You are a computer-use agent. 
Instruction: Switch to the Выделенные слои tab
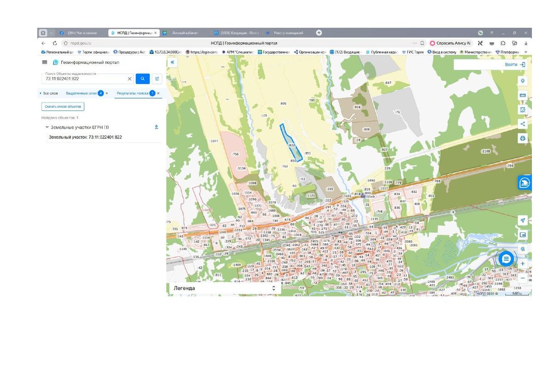81,93
